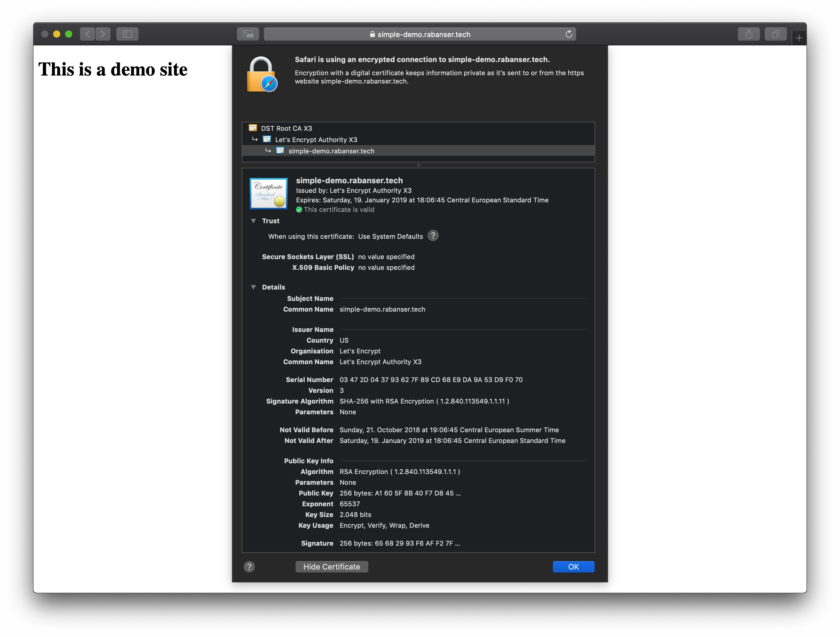This screenshot has width=840, height=637.
Task: Open trust settings help question mark
Action: click(x=433, y=236)
